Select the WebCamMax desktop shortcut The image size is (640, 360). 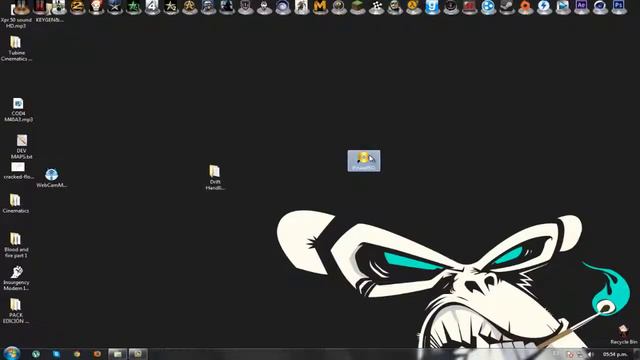tap(51, 178)
